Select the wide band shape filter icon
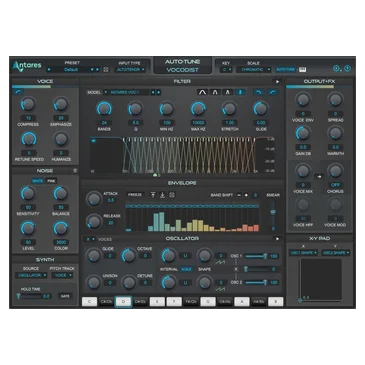Viewport: 365px width, 365px height. tap(202, 92)
